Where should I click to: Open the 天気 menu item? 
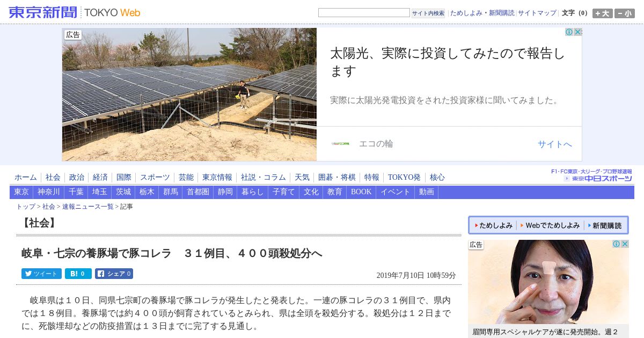[302, 177]
